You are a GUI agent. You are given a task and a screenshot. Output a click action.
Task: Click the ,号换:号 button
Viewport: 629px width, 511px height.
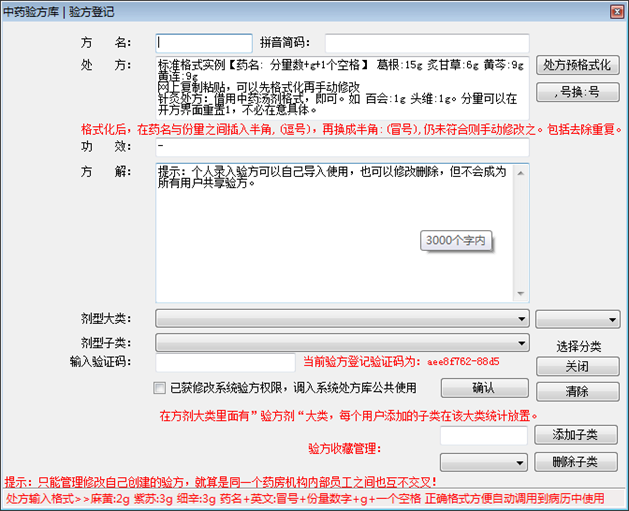click(x=578, y=92)
